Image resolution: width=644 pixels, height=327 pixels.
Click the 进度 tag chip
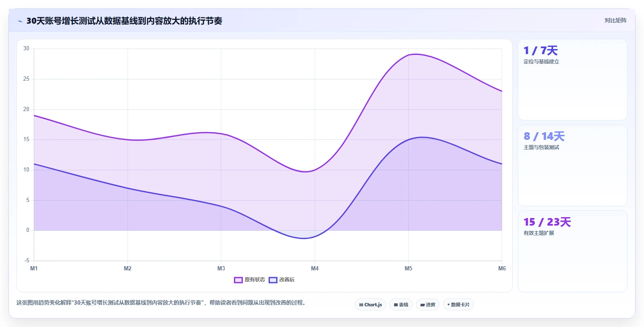point(428,305)
